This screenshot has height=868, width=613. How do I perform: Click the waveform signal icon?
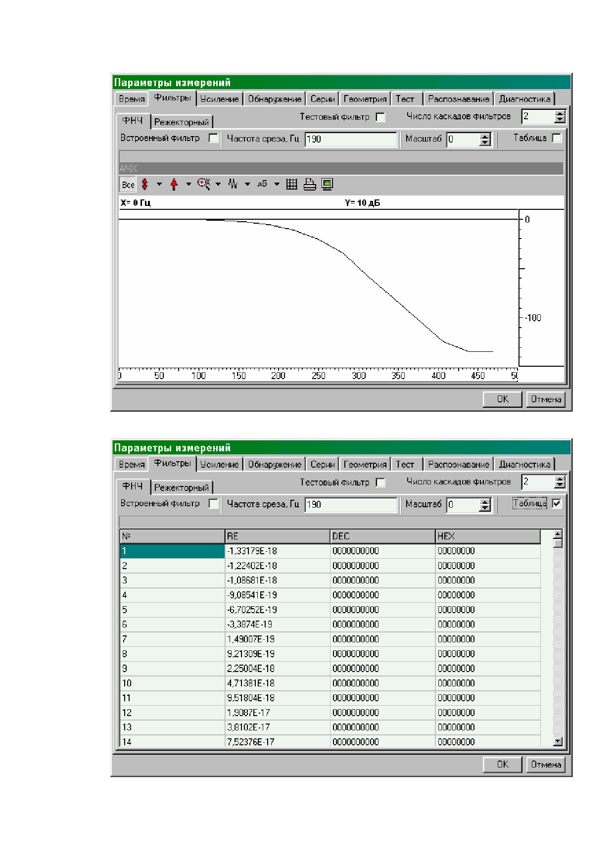pos(233,184)
